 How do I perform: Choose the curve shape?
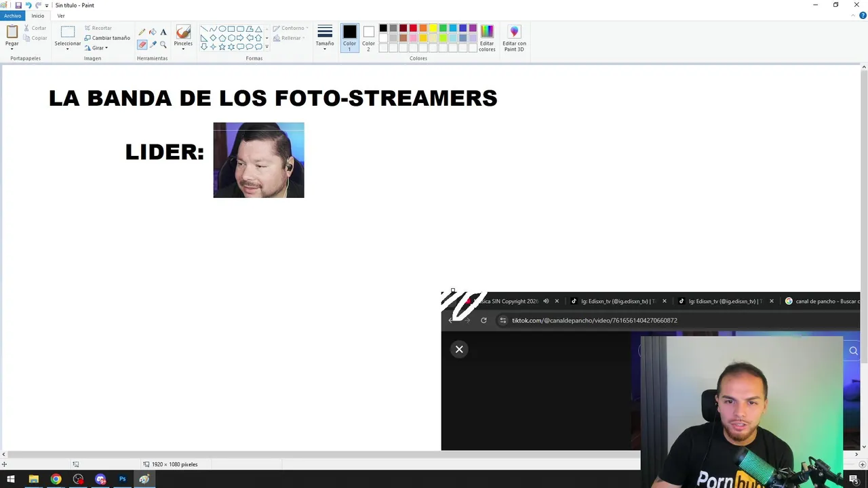point(213,29)
